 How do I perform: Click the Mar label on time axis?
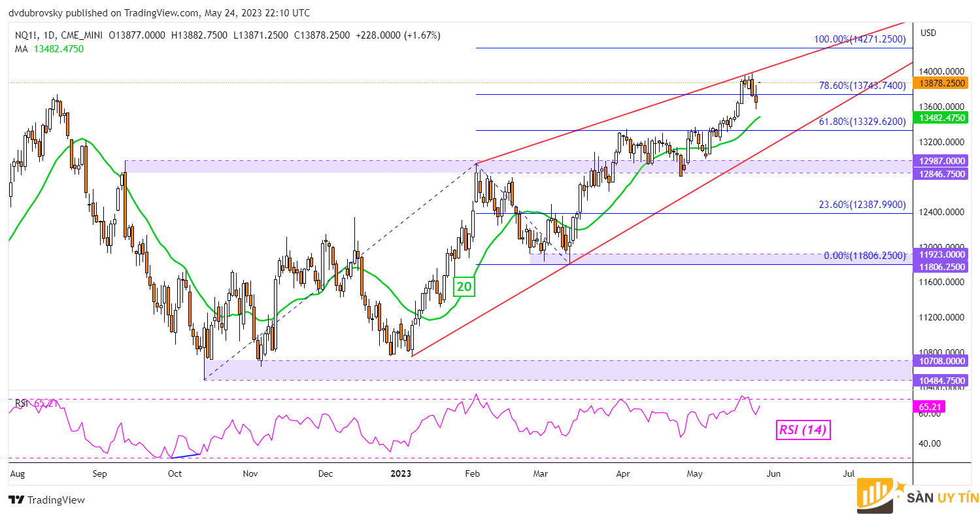tap(540, 472)
